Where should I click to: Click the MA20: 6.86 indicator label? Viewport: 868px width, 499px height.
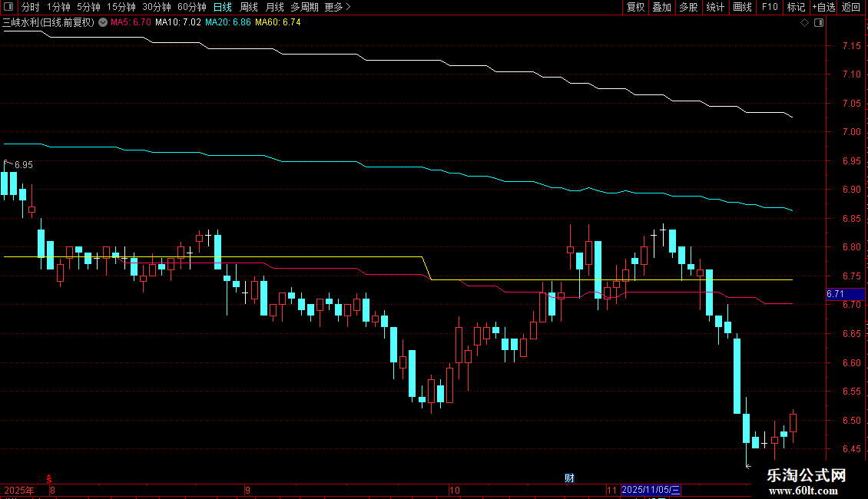227,22
